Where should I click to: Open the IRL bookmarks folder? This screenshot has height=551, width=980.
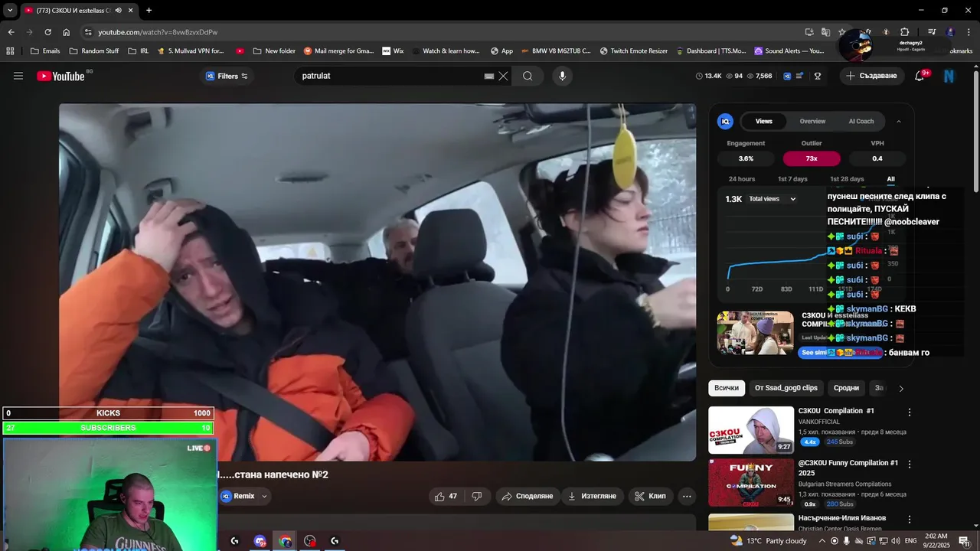click(139, 51)
